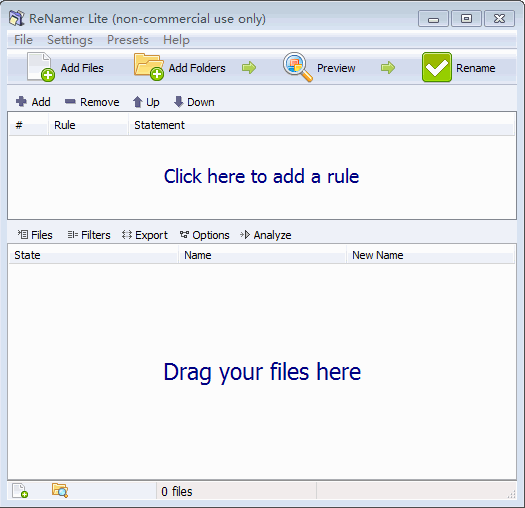525x508 pixels.
Task: Click the Rename label
Action: 475,68
